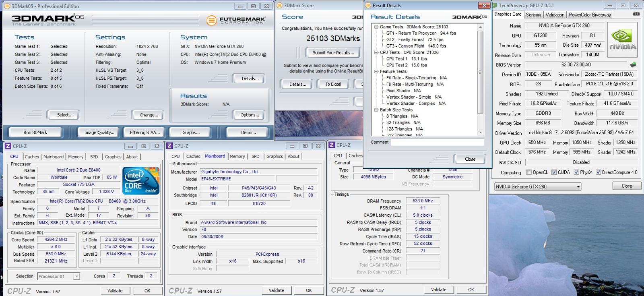This screenshot has width=644, height=296.
Task: Select the CPU Test 2 result row
Action: (x=407, y=65)
